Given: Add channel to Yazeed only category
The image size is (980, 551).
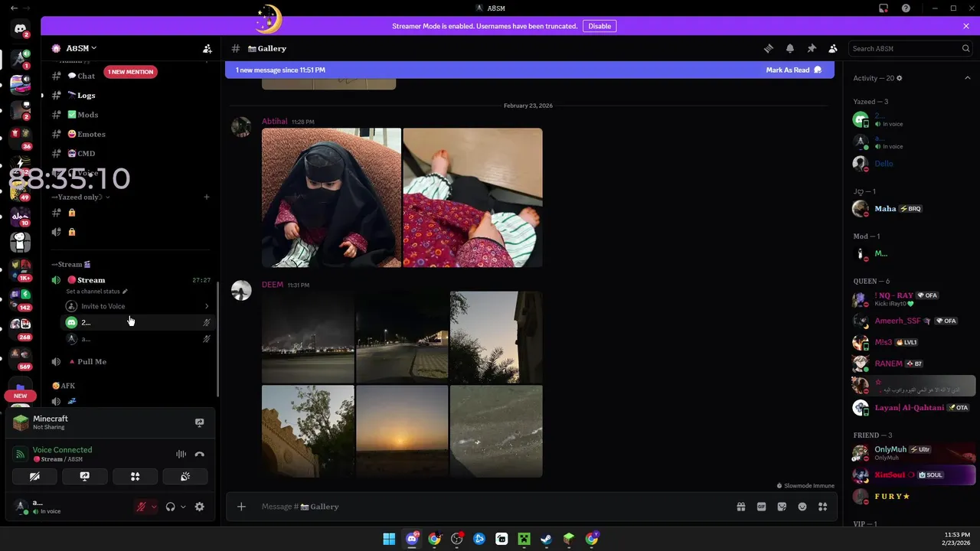Looking at the screenshot, I should point(207,197).
